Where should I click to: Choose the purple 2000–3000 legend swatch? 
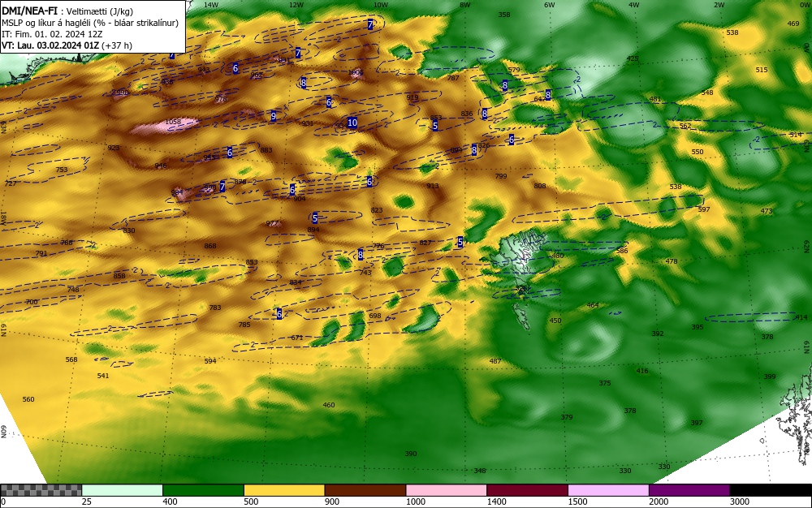(x=689, y=490)
